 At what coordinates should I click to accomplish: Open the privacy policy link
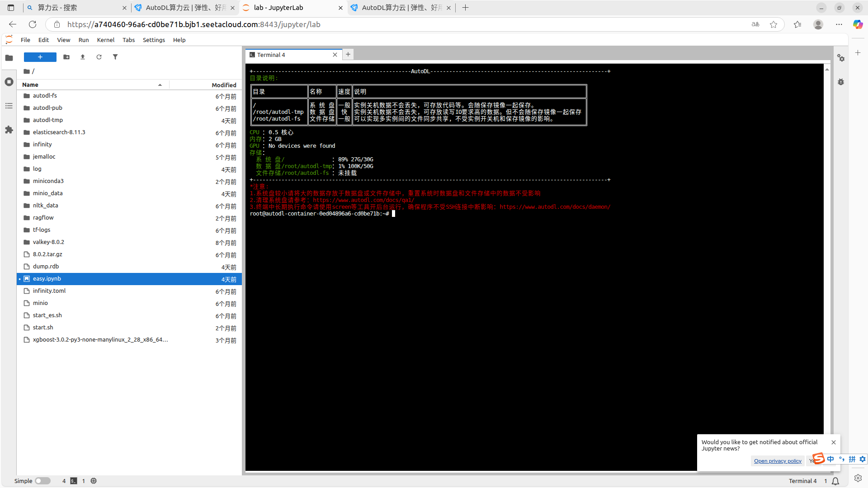pos(778,461)
